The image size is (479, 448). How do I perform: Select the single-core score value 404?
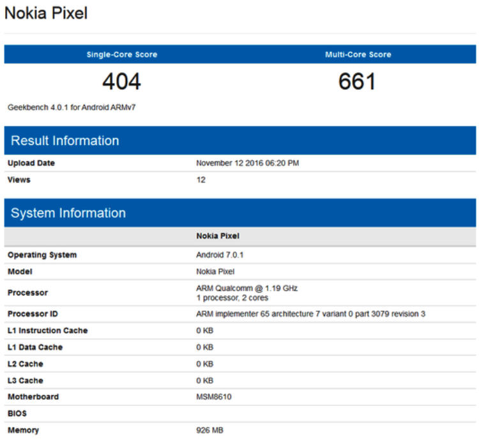pyautogui.click(x=121, y=82)
